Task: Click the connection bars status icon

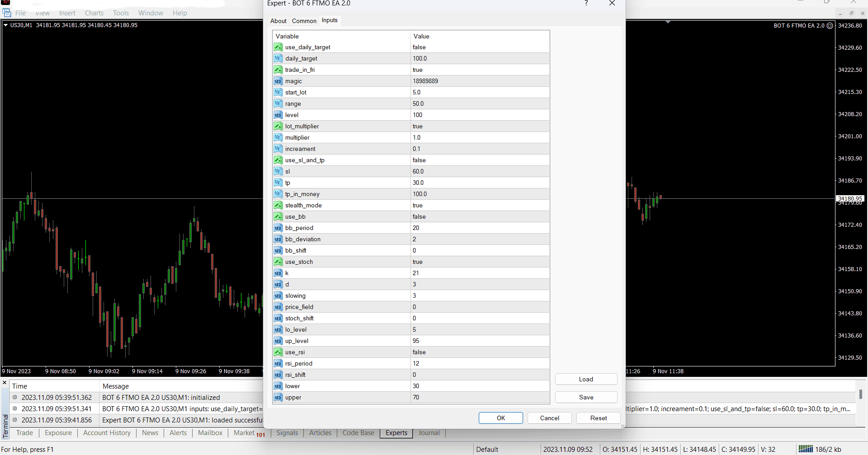Action: tap(806, 449)
